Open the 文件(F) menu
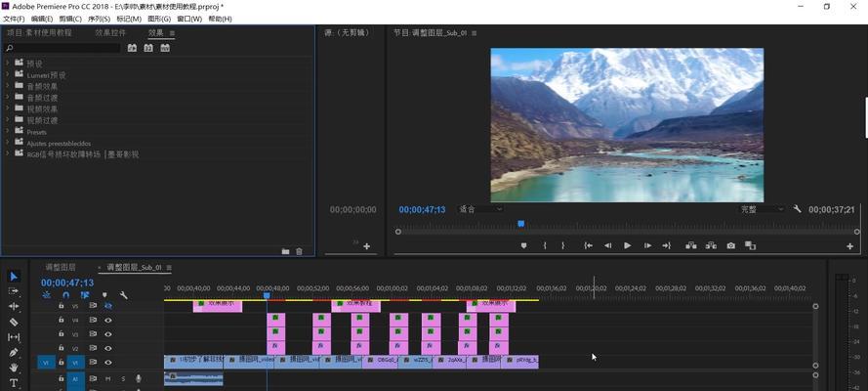 (14, 19)
